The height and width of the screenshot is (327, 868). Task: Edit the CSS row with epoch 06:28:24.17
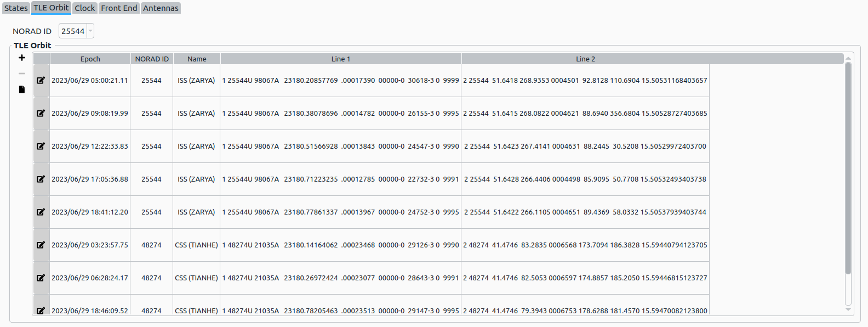pos(41,278)
